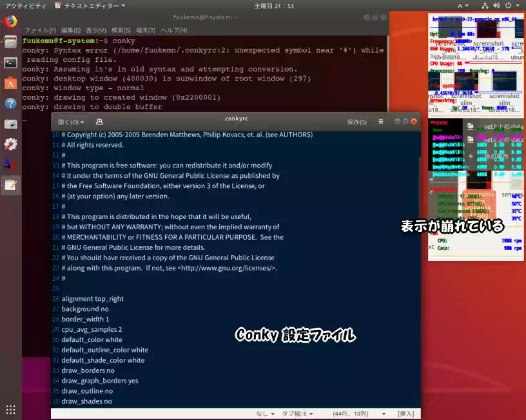Click line 26 'alignment top_right'
This screenshot has height=420, width=526.
93,299
